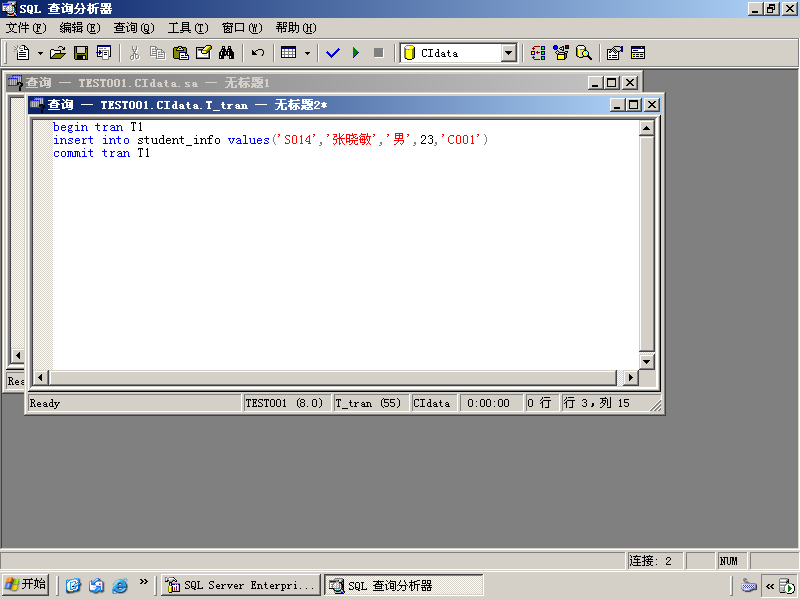
Task: Click the 无标题2 query window system menu icon
Action: (x=37, y=105)
